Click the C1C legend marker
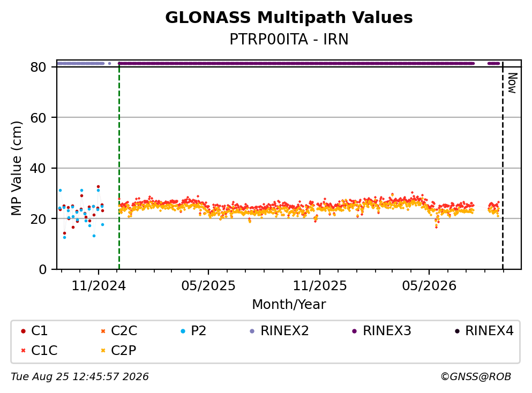Viewport: 532px width, 393px height. tap(23, 350)
